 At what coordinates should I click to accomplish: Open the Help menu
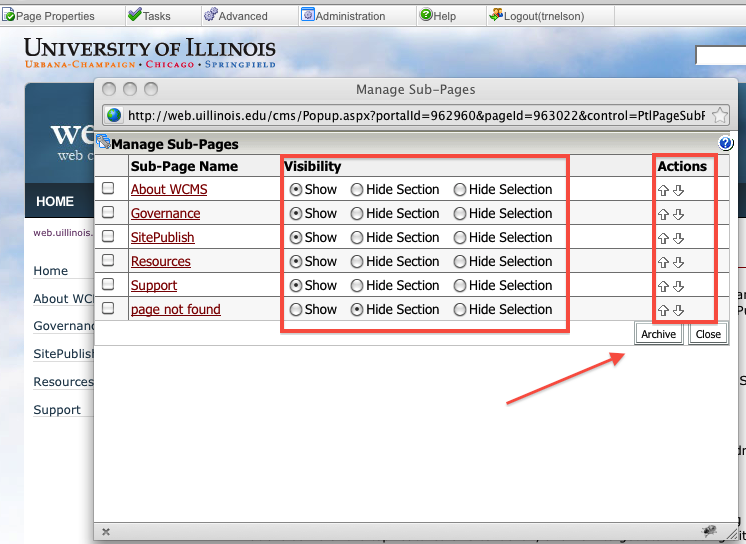point(445,16)
